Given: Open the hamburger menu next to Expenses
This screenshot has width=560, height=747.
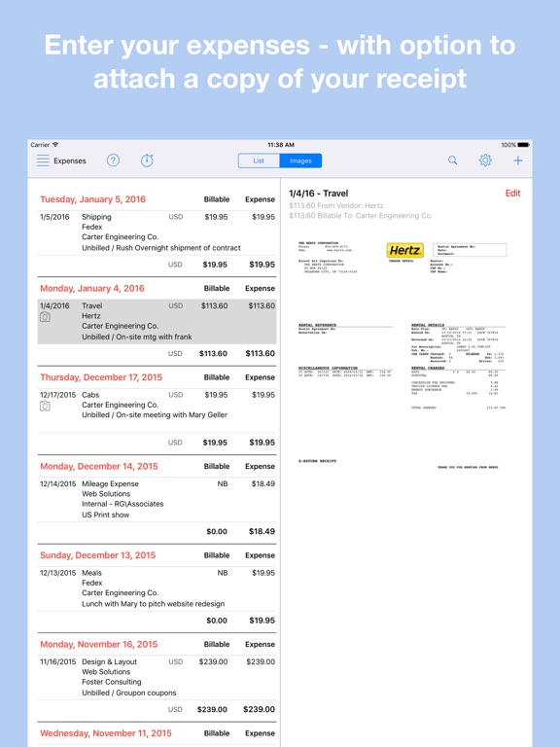Looking at the screenshot, I should (43, 160).
